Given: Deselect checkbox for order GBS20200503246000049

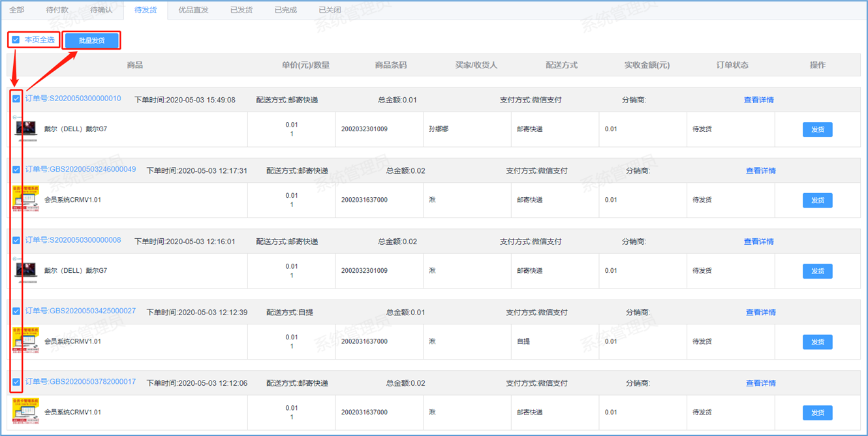Looking at the screenshot, I should (16, 170).
